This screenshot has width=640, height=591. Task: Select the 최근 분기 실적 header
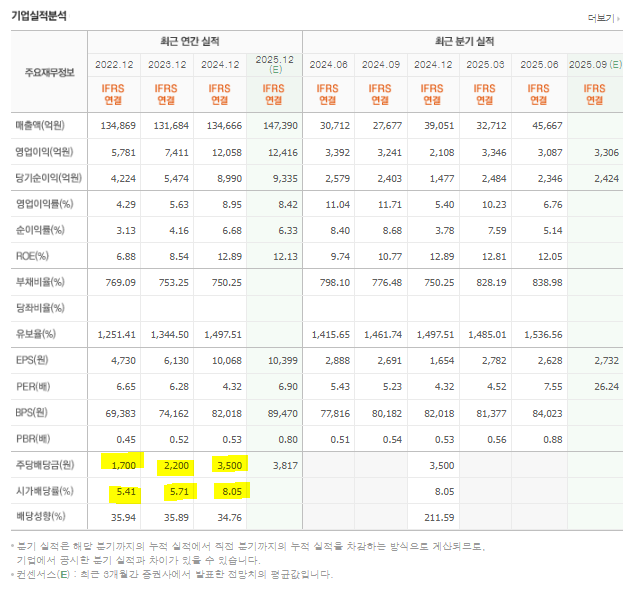[x=464, y=41]
